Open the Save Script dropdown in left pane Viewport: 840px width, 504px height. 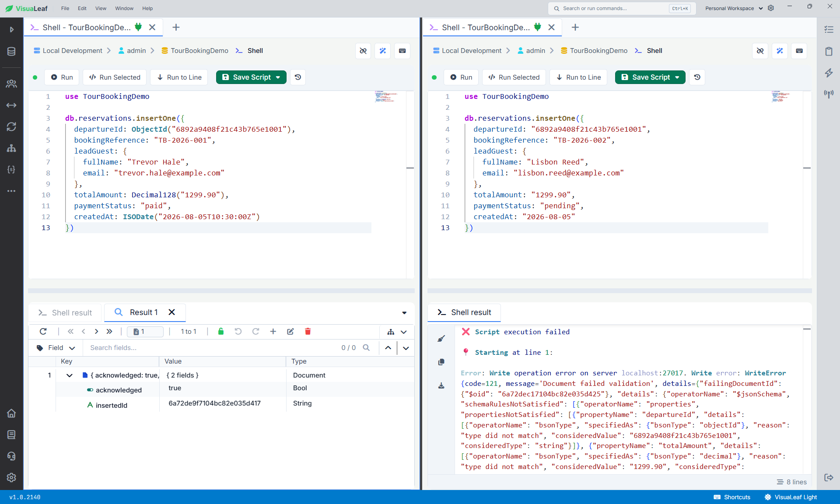pyautogui.click(x=278, y=77)
